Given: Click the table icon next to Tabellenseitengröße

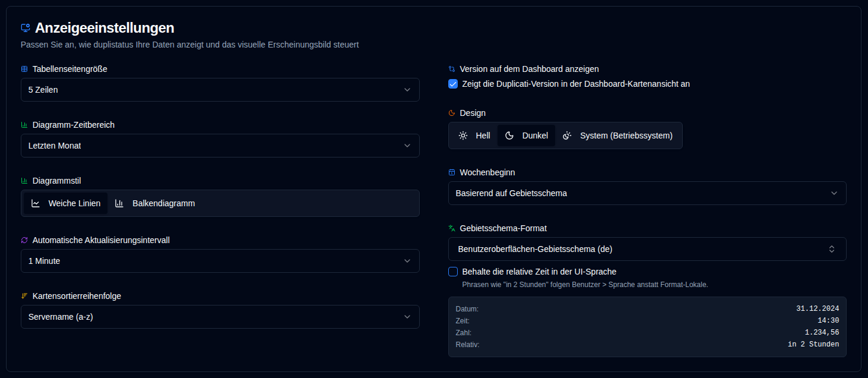Looking at the screenshot, I should [24, 69].
